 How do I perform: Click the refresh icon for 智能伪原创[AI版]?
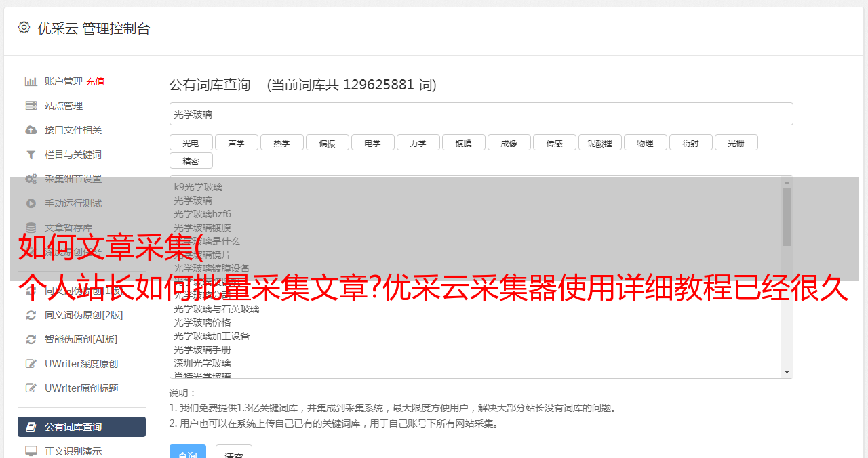[x=31, y=339]
